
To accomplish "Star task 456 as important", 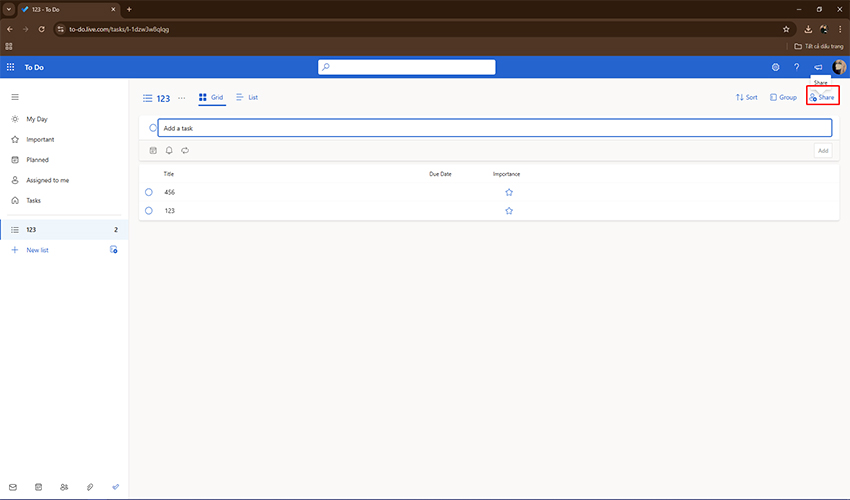I will coord(508,192).
